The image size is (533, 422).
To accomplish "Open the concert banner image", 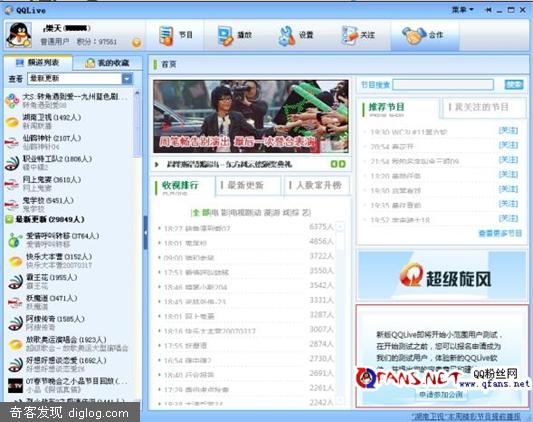I will tap(251, 117).
